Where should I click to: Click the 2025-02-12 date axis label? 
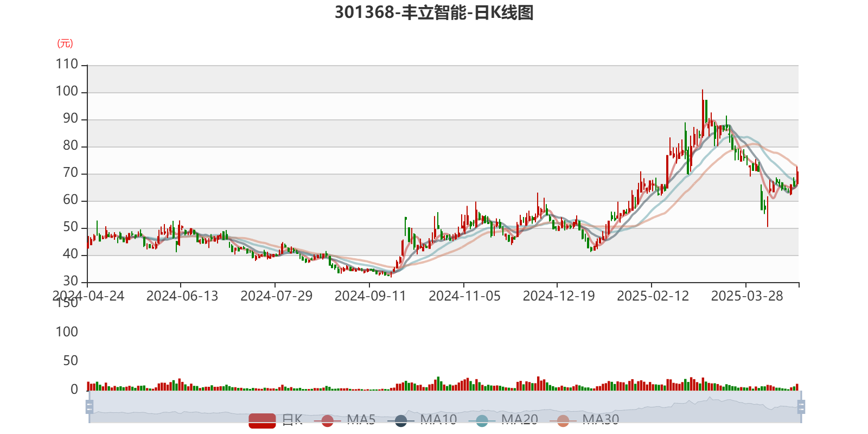pyautogui.click(x=653, y=296)
